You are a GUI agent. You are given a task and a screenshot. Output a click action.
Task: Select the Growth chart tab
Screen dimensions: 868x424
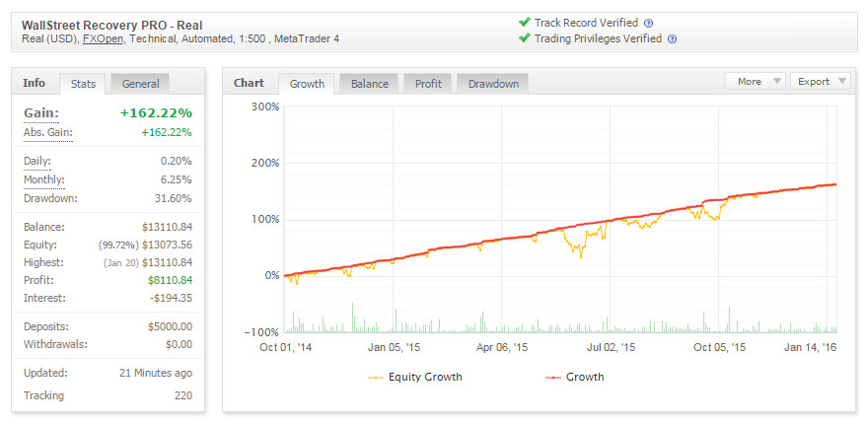(307, 84)
